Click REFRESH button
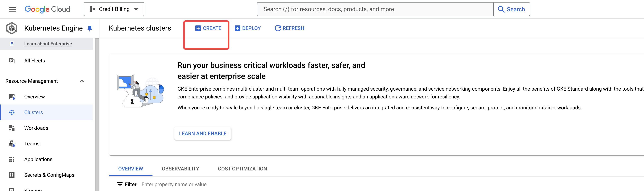The height and width of the screenshot is (191, 644). tap(290, 28)
